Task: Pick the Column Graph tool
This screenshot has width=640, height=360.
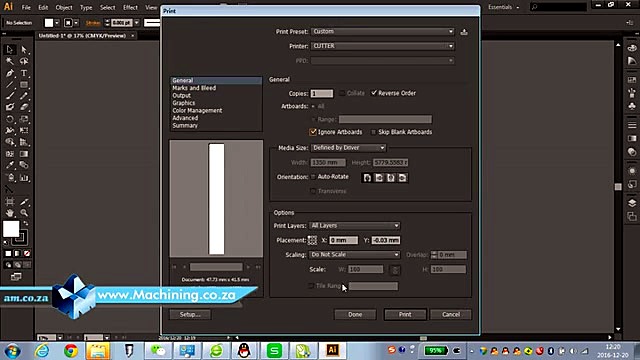Action: [24, 178]
